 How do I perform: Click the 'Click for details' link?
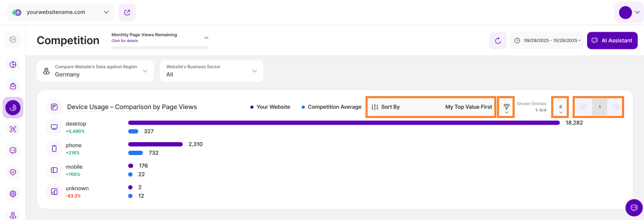tap(125, 41)
